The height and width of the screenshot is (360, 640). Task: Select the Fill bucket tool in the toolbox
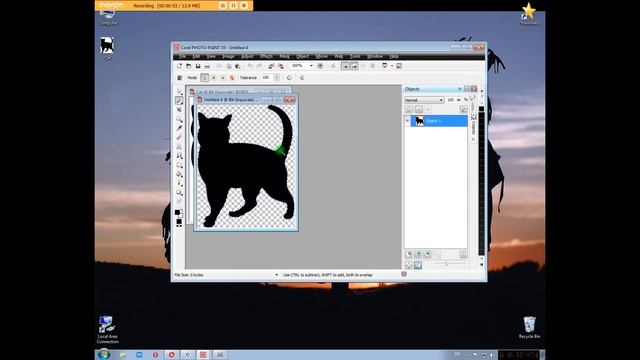pyautogui.click(x=179, y=174)
